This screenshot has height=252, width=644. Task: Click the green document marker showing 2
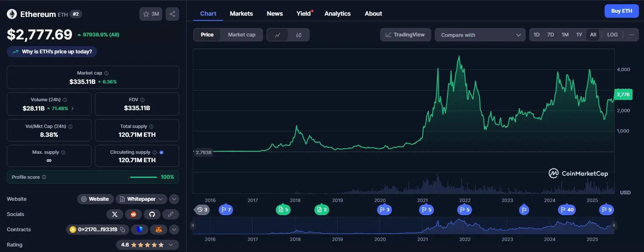[x=322, y=209]
